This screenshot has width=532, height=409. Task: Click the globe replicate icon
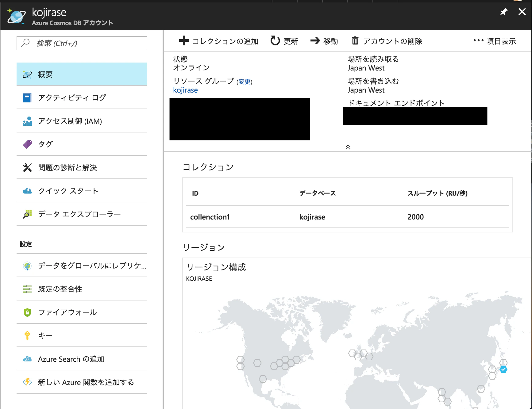pos(27,266)
